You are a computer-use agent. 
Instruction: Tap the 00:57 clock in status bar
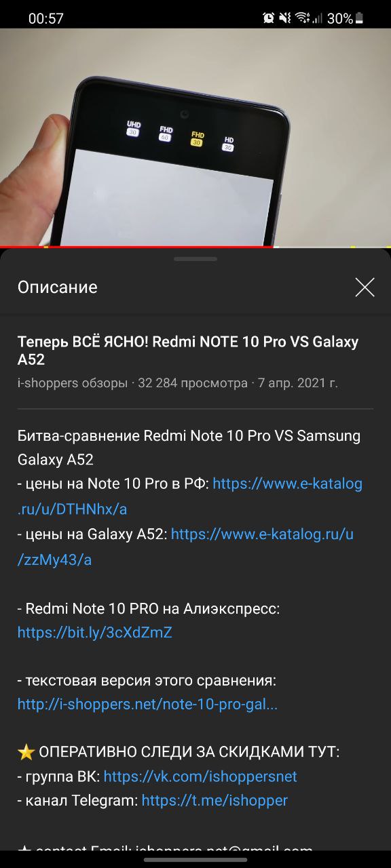(46, 18)
